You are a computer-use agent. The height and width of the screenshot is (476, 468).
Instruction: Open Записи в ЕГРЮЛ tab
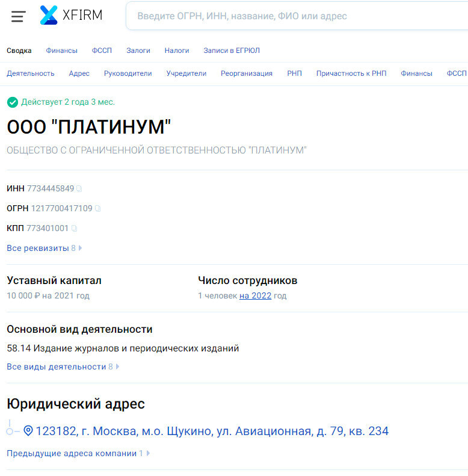point(232,51)
